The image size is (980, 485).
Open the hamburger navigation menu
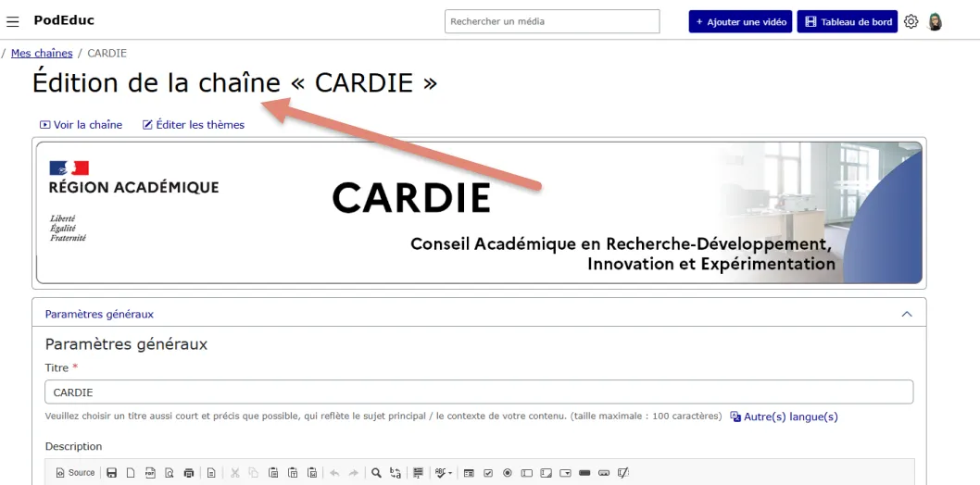[12, 22]
